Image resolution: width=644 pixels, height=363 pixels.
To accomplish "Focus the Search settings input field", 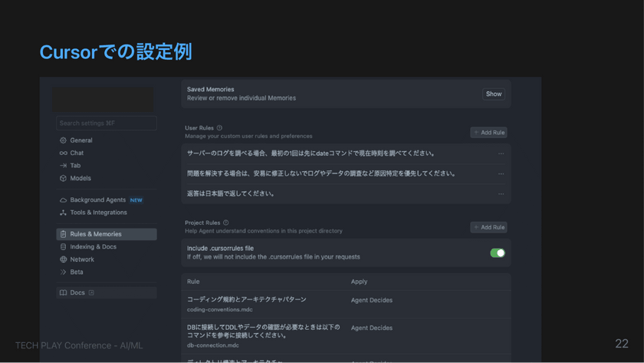I will pos(106,123).
